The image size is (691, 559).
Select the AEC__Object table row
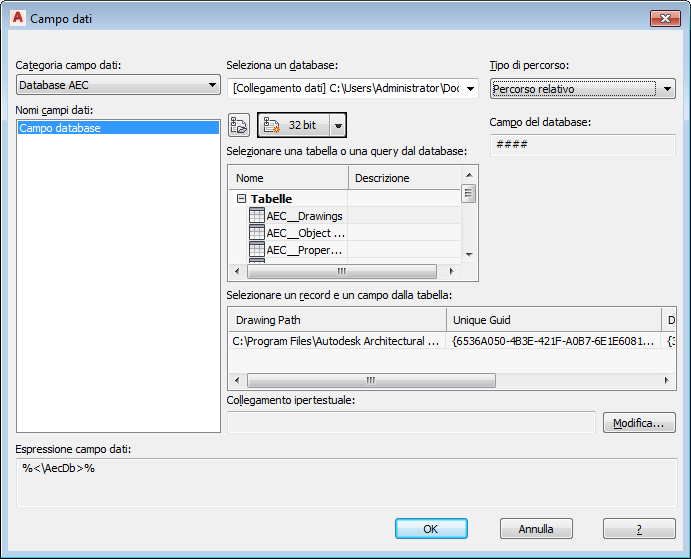pyautogui.click(x=305, y=233)
